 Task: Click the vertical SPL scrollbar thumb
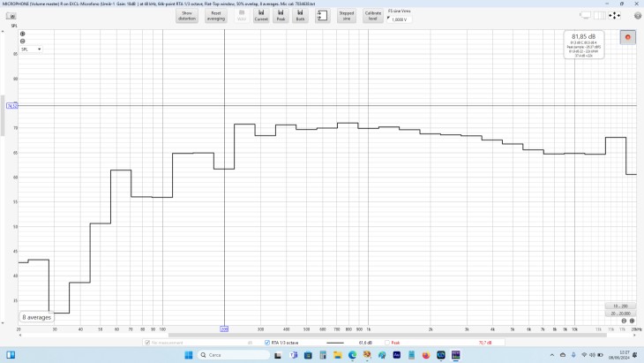click(3, 116)
